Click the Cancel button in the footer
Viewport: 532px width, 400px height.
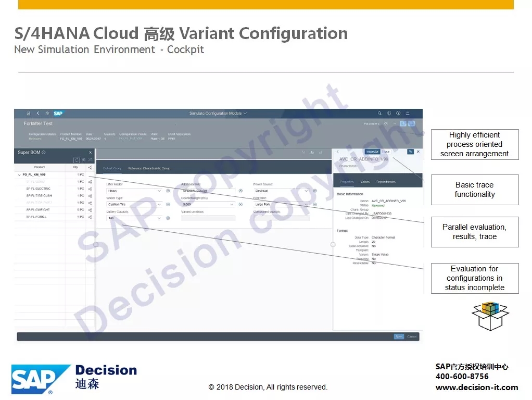click(412, 336)
